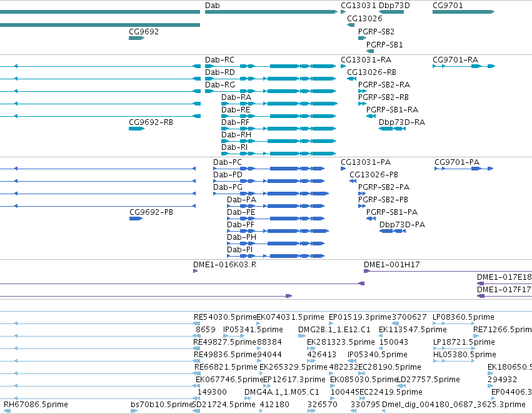
Task: Open the Dab-PH protein label
Action: pos(241,238)
